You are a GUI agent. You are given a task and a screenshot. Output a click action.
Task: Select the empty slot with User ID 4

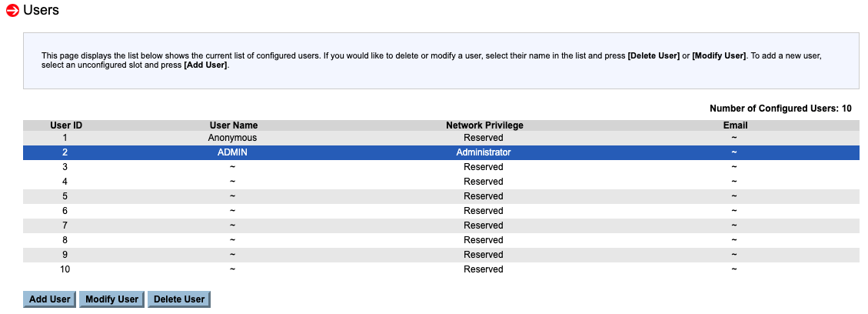232,182
